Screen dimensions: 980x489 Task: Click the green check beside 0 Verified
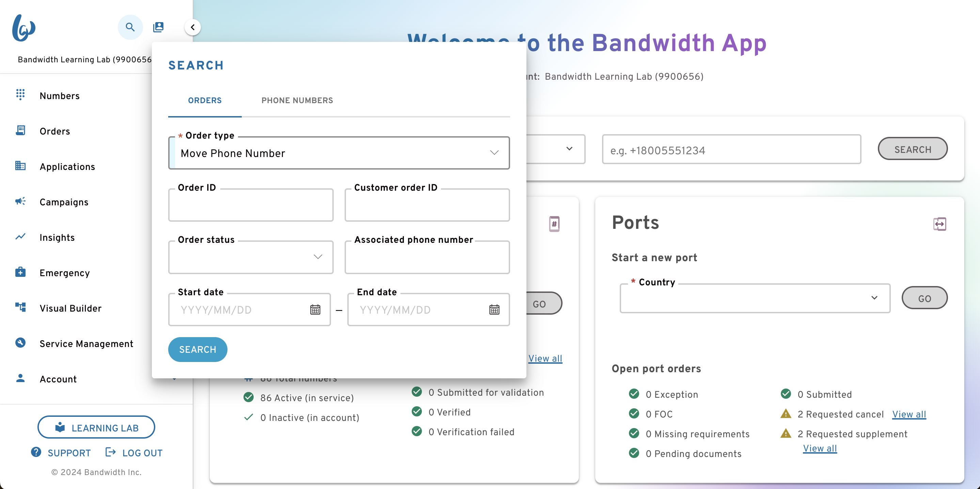click(x=416, y=412)
